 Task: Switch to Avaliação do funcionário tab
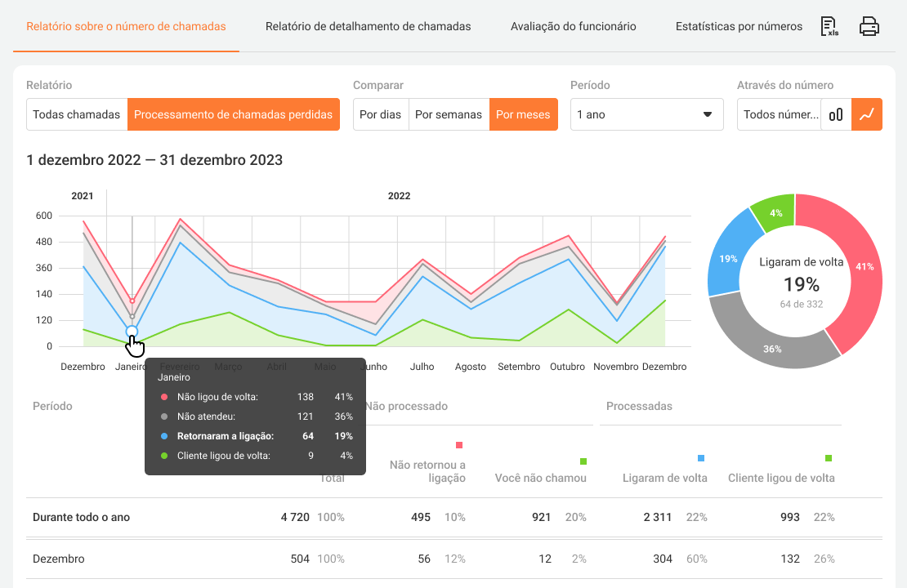(x=573, y=26)
